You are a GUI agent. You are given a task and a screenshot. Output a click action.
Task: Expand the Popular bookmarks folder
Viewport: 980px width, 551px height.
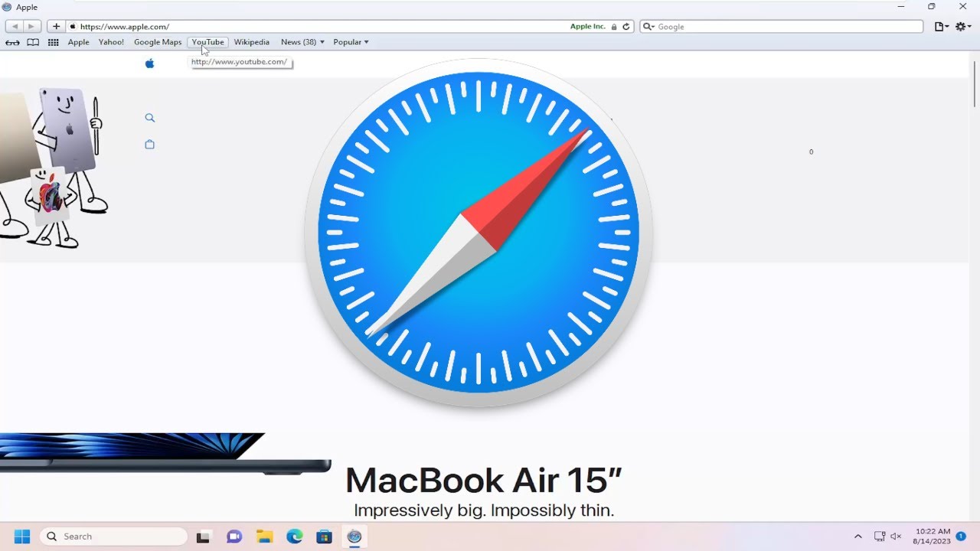click(x=351, y=42)
